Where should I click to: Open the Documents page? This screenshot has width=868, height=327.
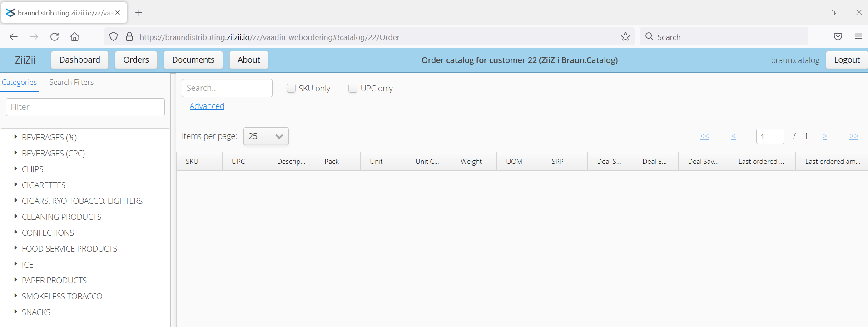[x=193, y=60]
